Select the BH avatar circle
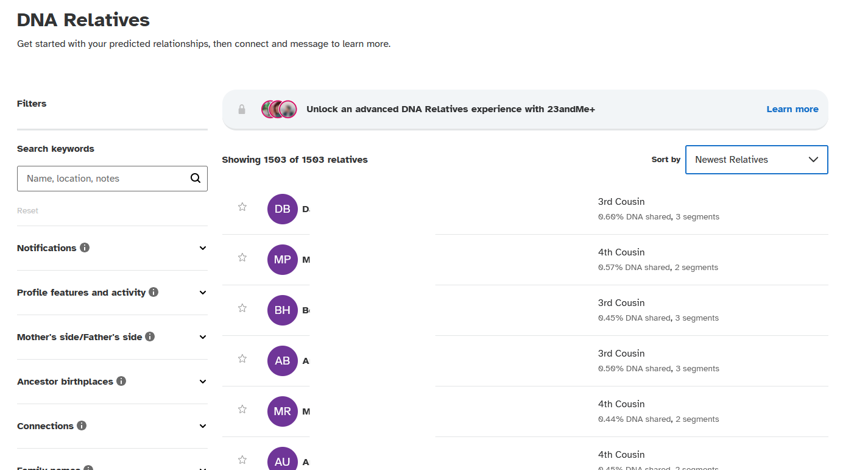Screen dimensions: 868x470 (283, 310)
